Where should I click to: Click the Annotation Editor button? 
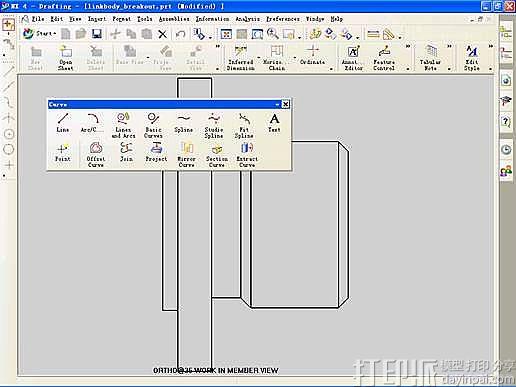[x=353, y=58]
